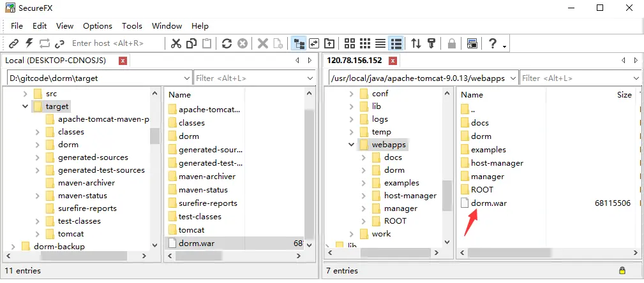Select the remote logs tree folder

coord(380,119)
